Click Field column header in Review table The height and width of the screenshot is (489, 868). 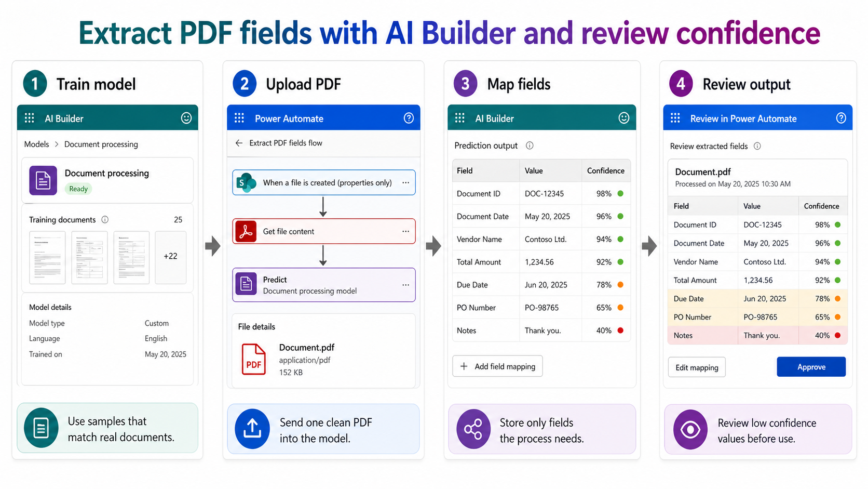tap(681, 206)
